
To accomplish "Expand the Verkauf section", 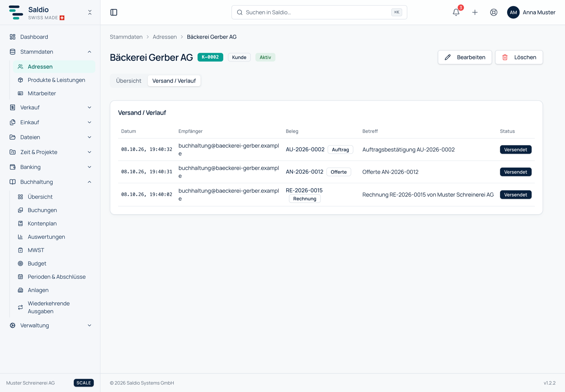I will tap(50, 107).
